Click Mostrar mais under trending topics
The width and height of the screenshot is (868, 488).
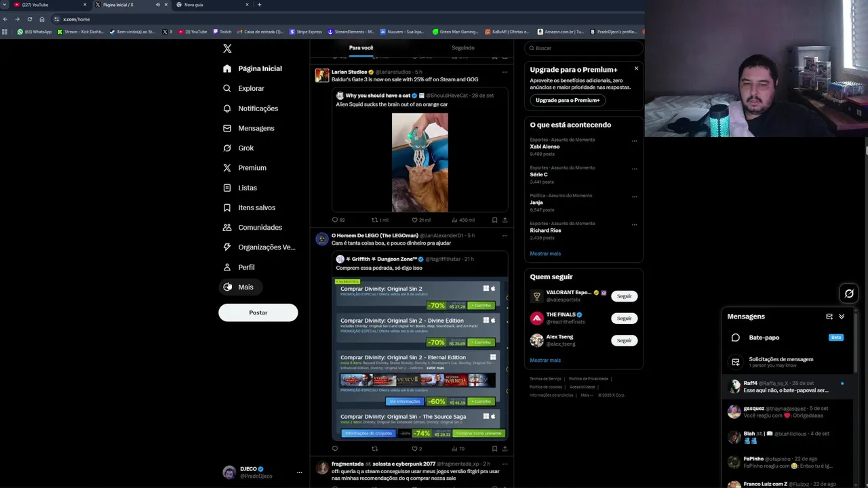point(545,253)
